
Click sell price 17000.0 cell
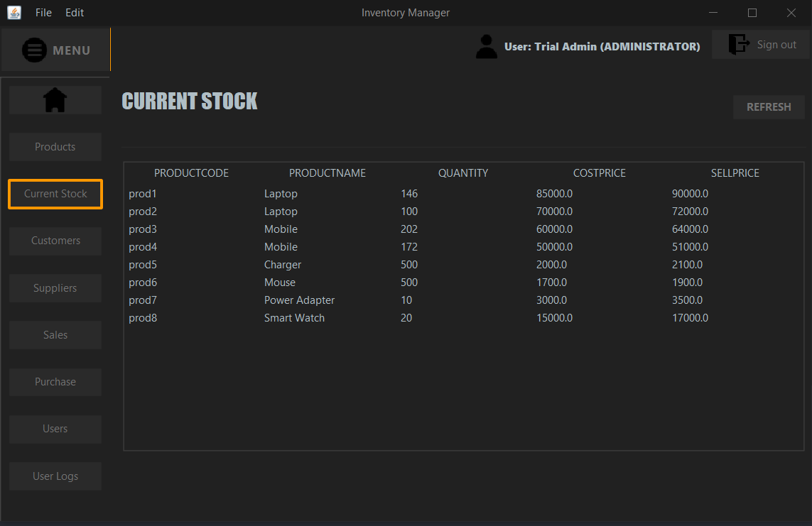coord(735,318)
